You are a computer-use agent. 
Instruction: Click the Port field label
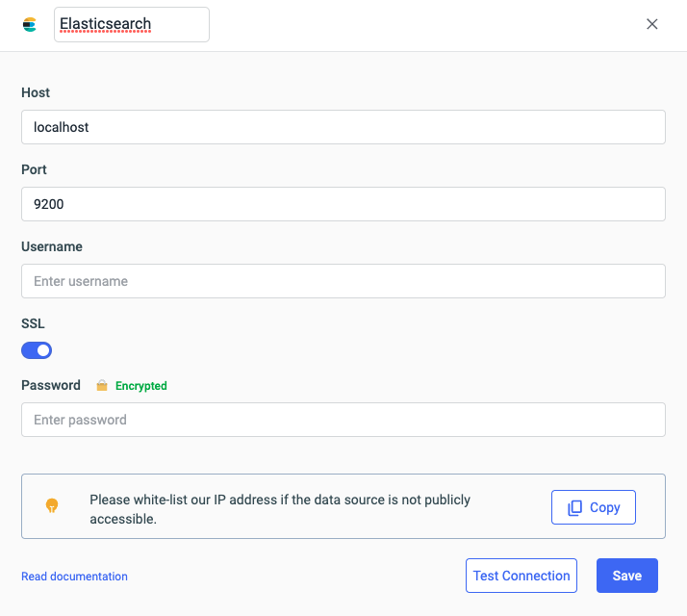point(35,169)
